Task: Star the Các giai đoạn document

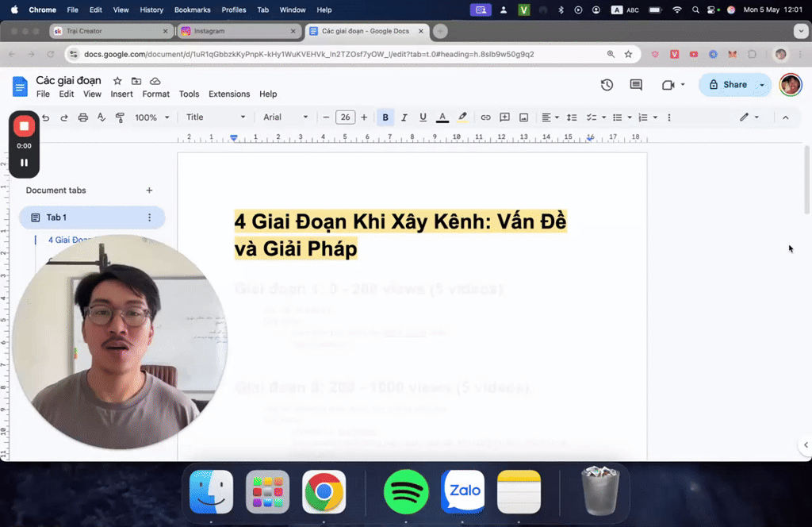Action: tap(117, 81)
